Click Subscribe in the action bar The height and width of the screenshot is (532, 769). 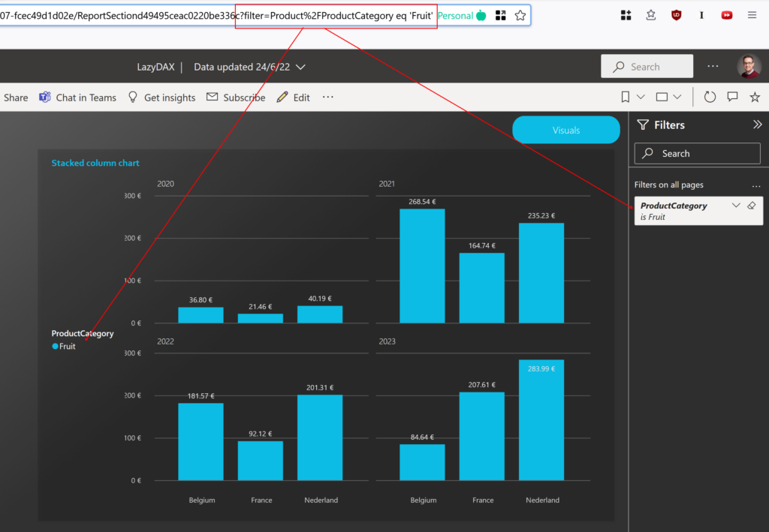coord(236,98)
